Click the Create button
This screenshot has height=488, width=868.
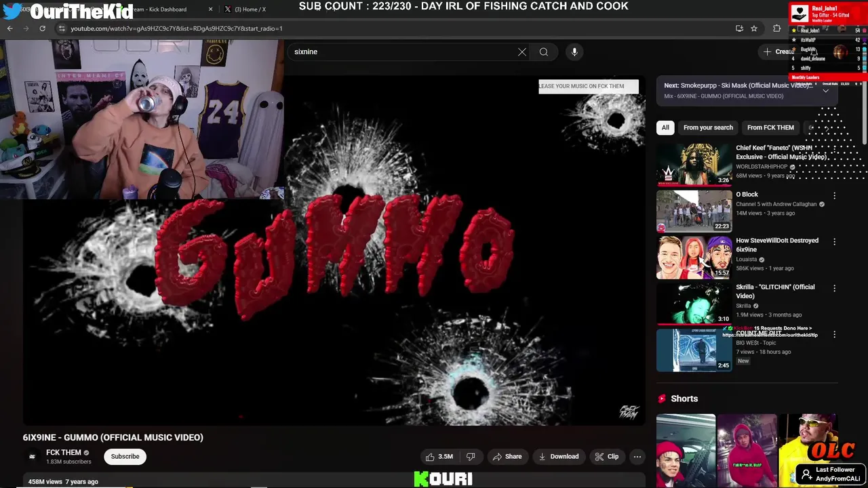[x=778, y=52]
